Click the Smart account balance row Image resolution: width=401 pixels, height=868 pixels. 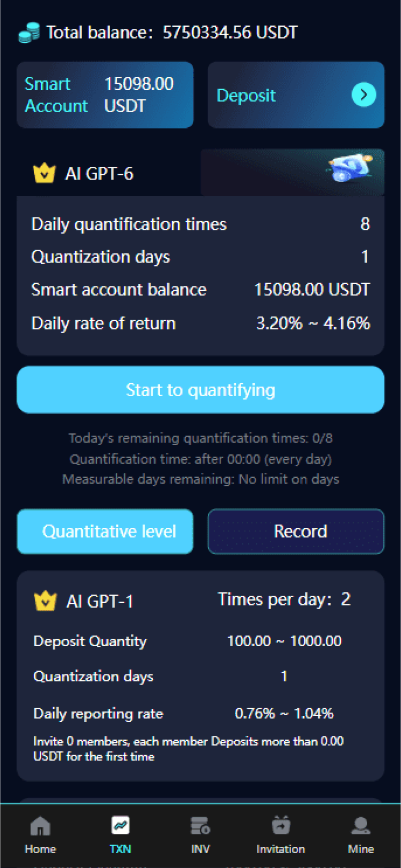[x=200, y=290]
